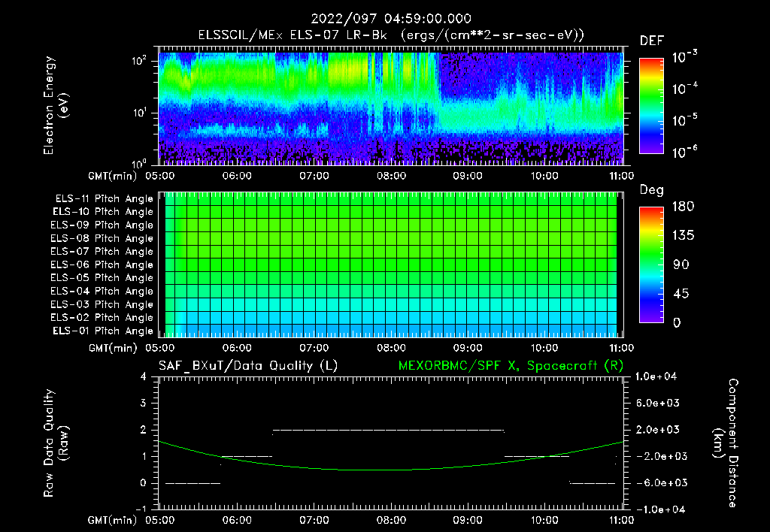Select the ELS-11 Pitch Angle row label
Image resolution: width=770 pixels, height=532 pixels.
tap(104, 199)
